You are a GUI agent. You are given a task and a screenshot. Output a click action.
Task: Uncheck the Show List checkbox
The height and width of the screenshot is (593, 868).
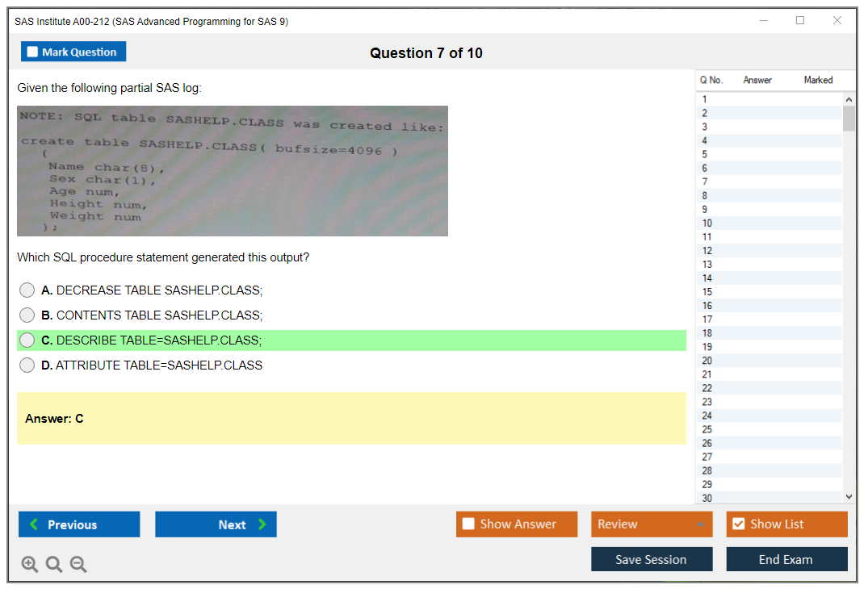coord(738,524)
